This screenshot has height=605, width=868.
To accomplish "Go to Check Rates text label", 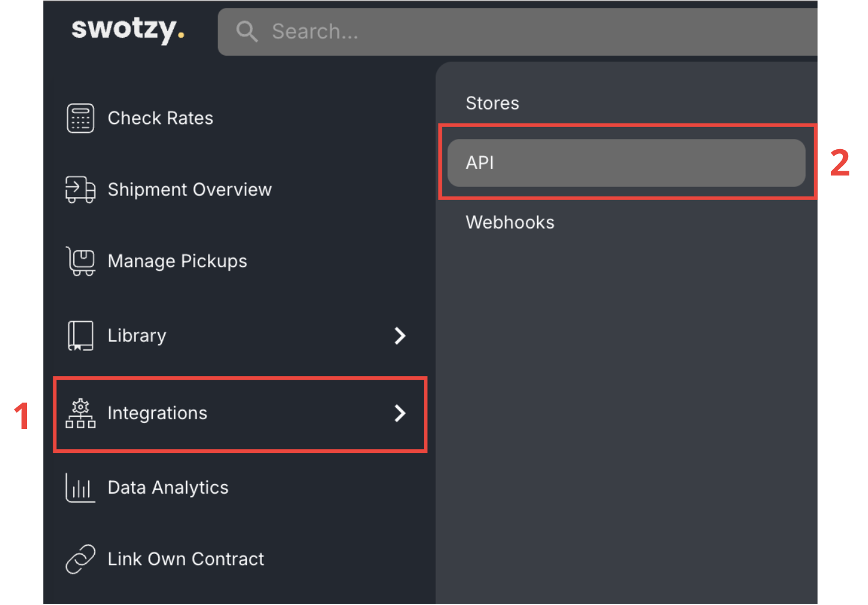I will pos(160,118).
